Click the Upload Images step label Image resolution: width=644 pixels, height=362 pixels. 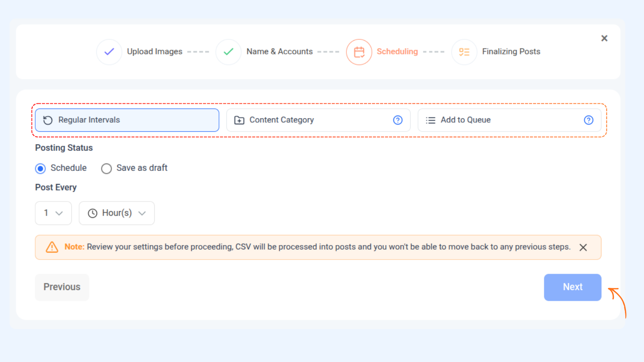click(x=155, y=52)
